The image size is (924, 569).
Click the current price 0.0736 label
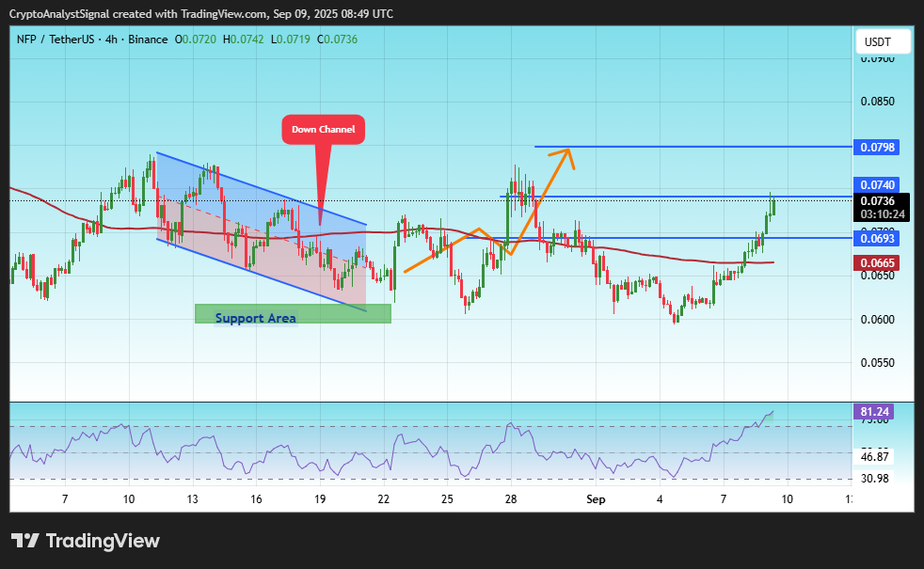[878, 201]
